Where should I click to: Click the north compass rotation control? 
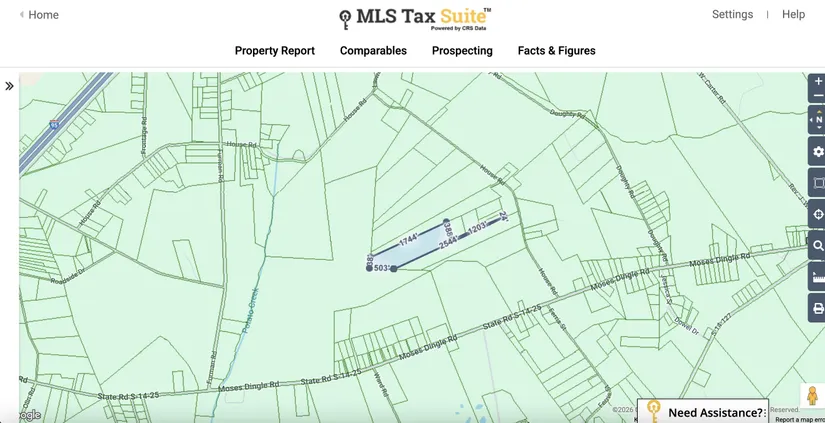[818, 120]
